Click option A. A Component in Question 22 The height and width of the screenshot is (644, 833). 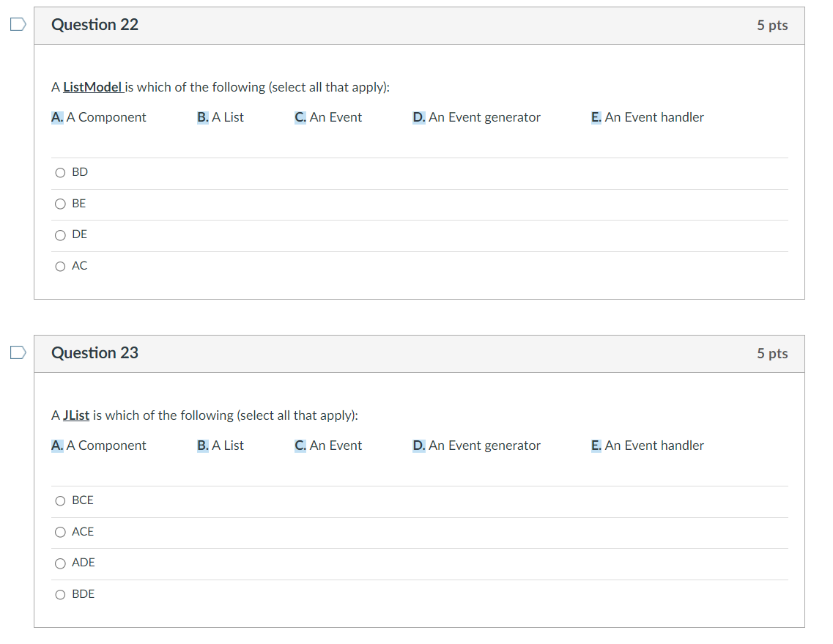[99, 116]
